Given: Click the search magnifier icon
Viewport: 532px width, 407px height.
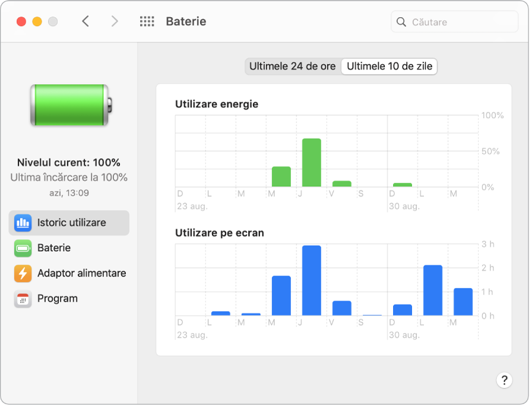Looking at the screenshot, I should coord(401,22).
